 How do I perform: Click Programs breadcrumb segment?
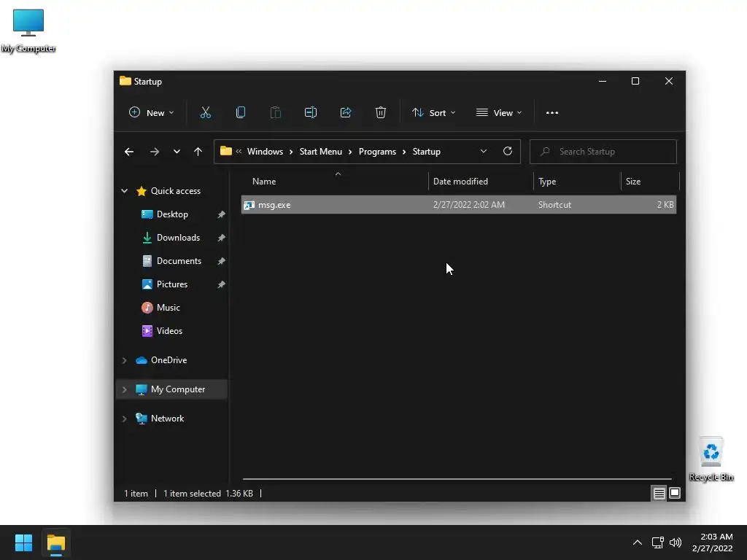[377, 152]
